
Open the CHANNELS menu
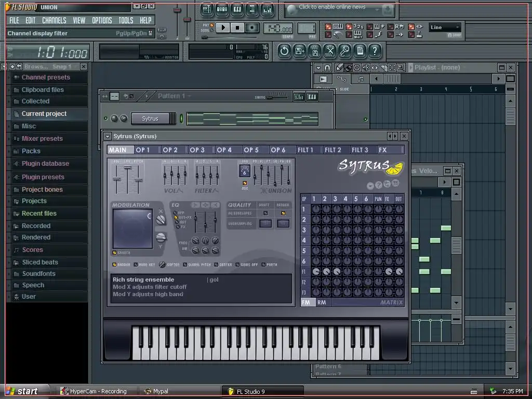pyautogui.click(x=54, y=20)
